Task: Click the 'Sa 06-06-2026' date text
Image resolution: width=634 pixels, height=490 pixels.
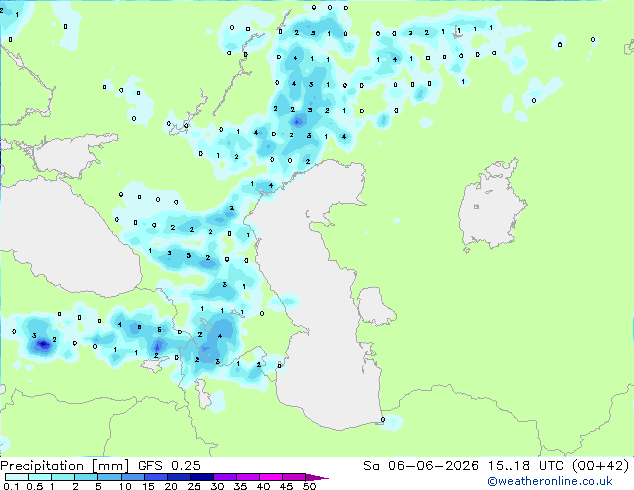Action: (x=421, y=466)
